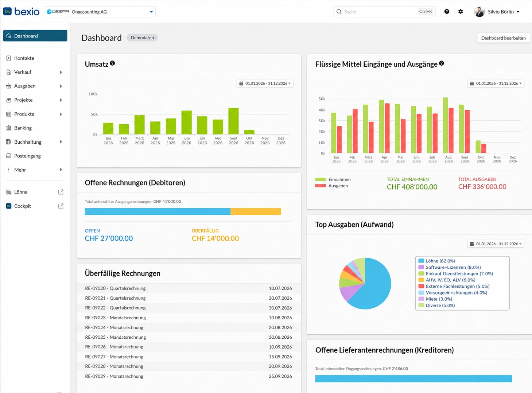Focus the Suche search field
The width and height of the screenshot is (532, 393).
(x=384, y=12)
